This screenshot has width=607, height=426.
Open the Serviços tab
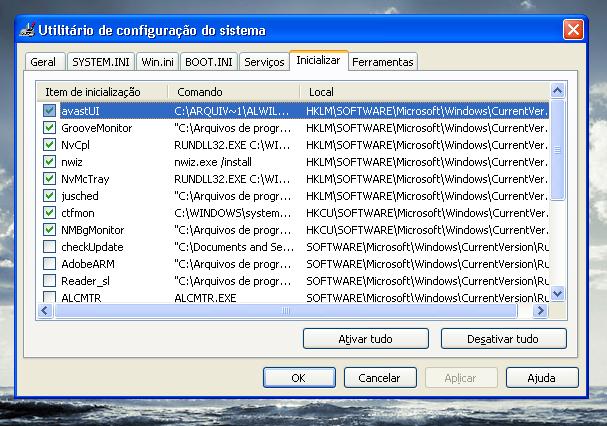click(x=264, y=62)
